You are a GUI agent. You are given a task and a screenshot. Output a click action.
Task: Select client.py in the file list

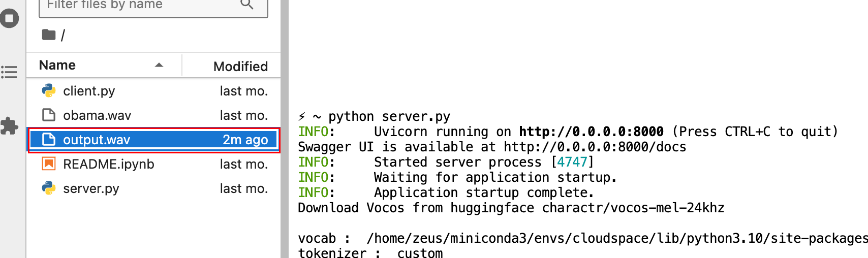[x=89, y=91]
